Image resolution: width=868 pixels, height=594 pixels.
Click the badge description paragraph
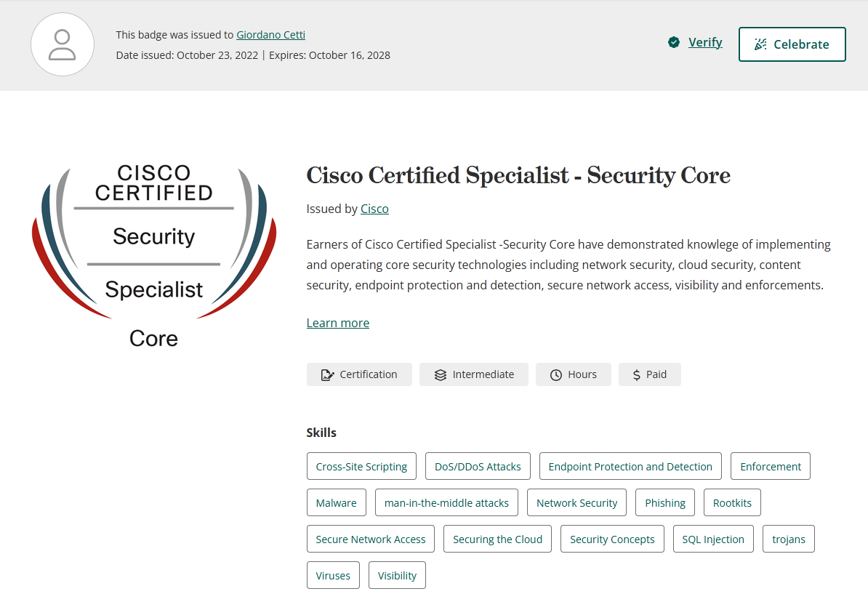569,265
